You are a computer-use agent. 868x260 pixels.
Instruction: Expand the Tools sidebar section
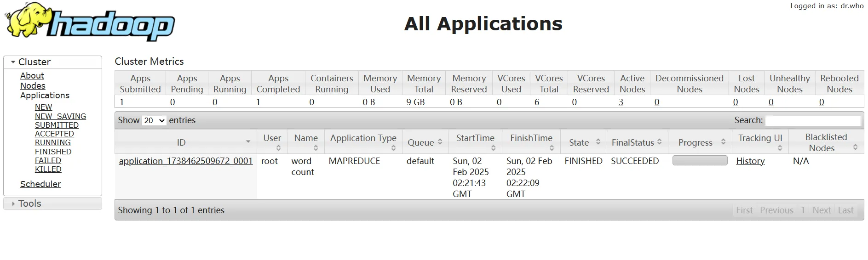coord(13,203)
